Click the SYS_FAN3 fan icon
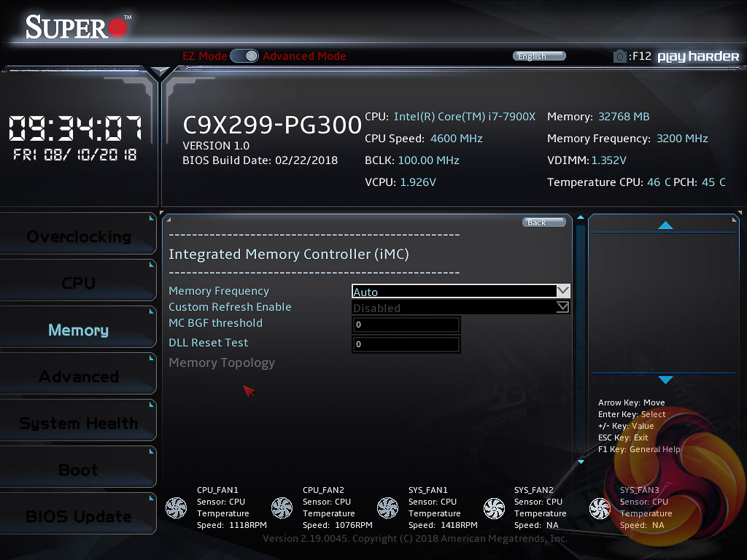 600,508
